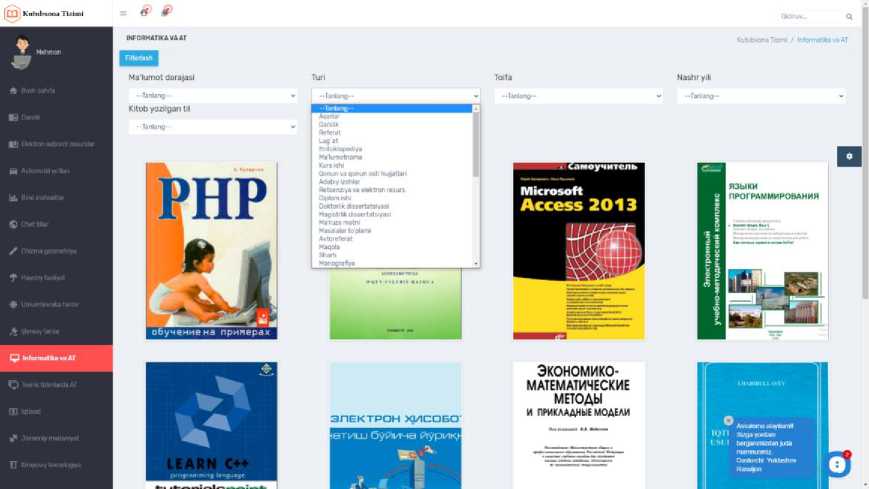Choose Ma'lumotnoma option in list

coord(392,157)
